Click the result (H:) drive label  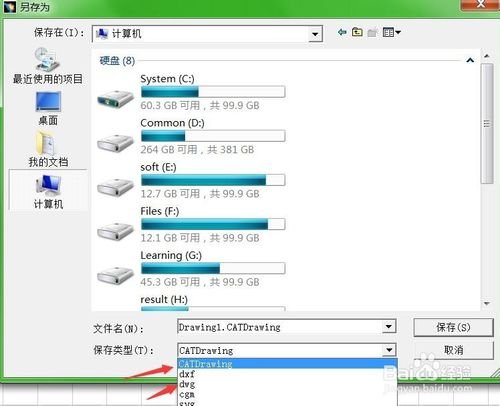pyautogui.click(x=164, y=299)
